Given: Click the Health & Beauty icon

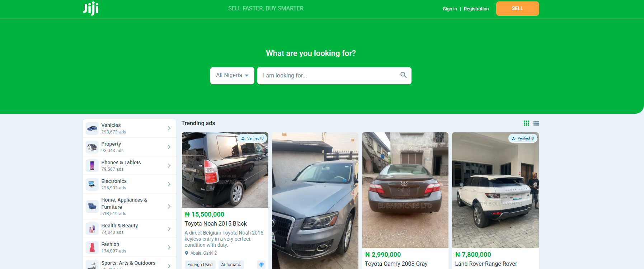Looking at the screenshot, I should (92, 229).
